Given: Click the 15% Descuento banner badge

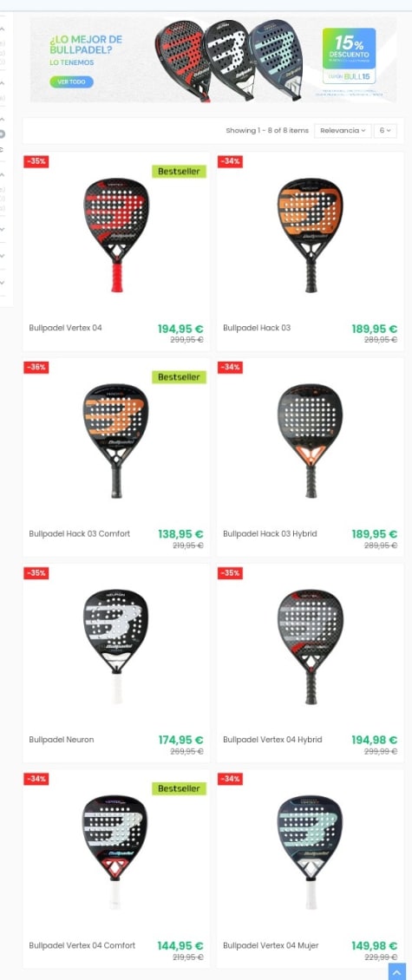Looking at the screenshot, I should 349,48.
